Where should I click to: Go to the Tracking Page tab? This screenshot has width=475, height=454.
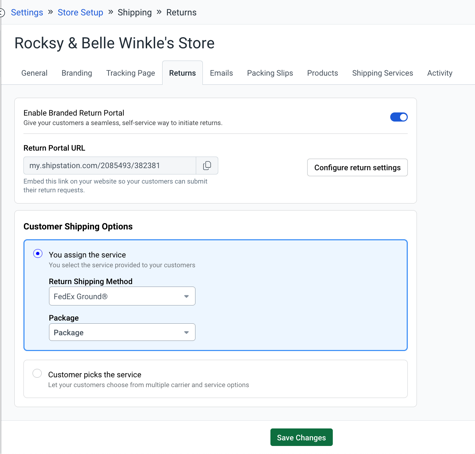click(131, 73)
